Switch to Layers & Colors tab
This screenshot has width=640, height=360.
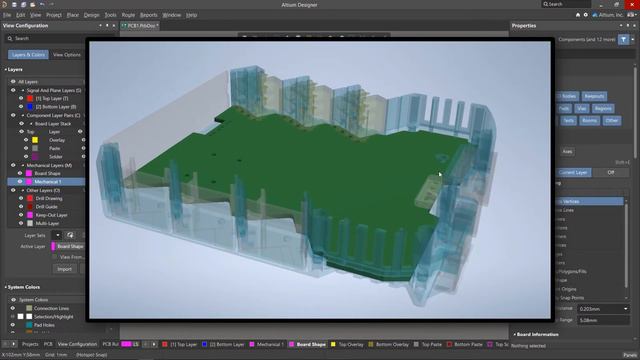(x=28, y=55)
